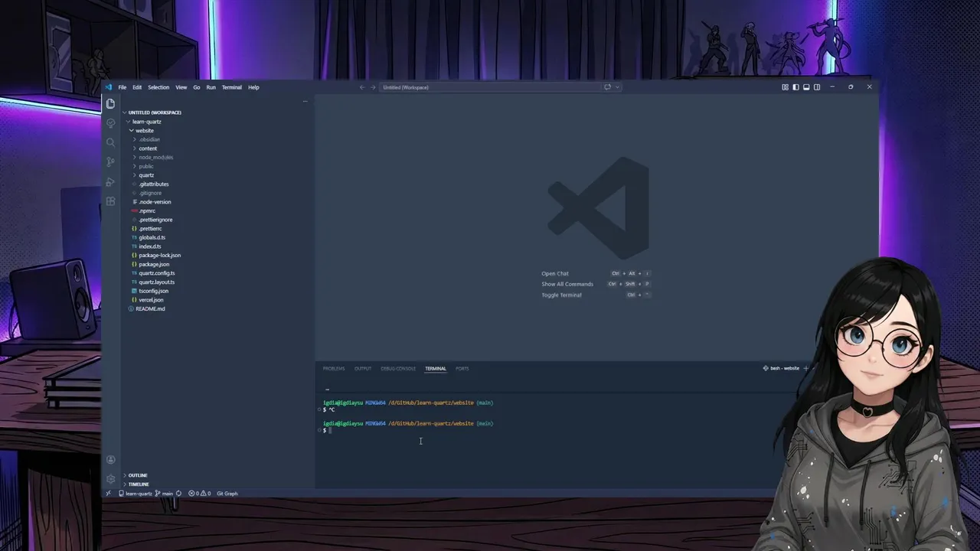
Task: Open the Run menu
Action: pyautogui.click(x=211, y=87)
